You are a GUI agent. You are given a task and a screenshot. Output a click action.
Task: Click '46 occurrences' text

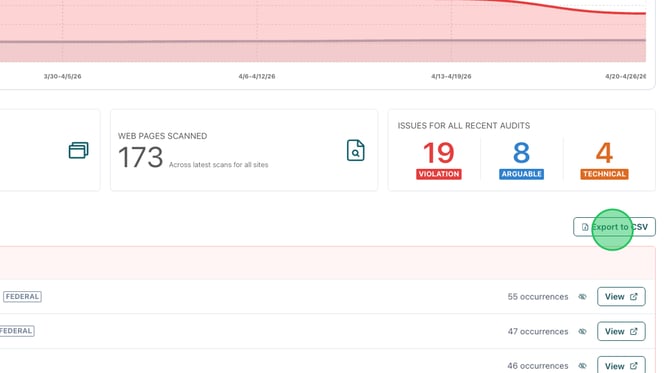coord(538,366)
